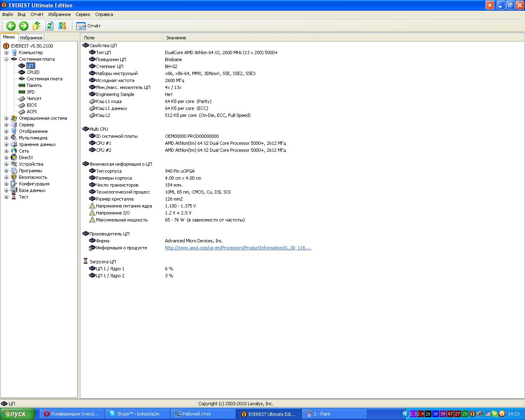The image size is (525, 420).
Task: Select the Системная плата child tree item
Action: tap(44, 79)
